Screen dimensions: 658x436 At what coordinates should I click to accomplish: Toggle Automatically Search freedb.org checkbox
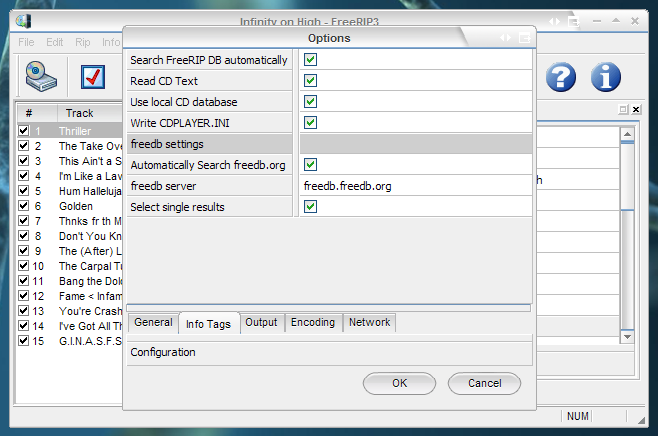pyautogui.click(x=311, y=164)
